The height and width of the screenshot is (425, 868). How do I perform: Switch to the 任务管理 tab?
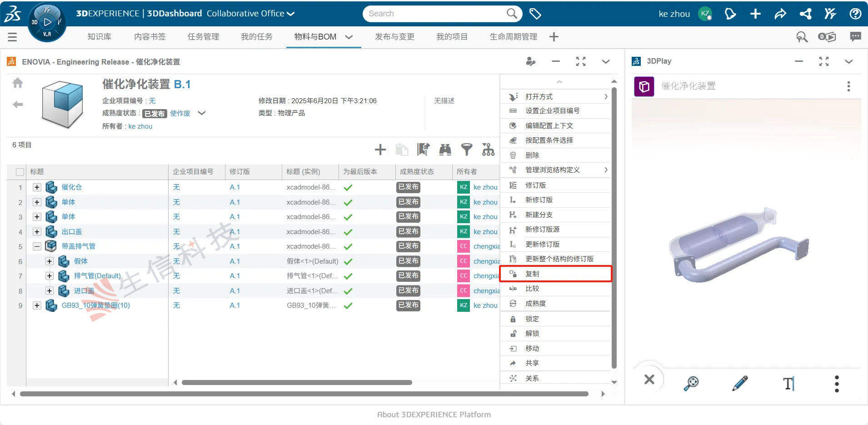203,37
